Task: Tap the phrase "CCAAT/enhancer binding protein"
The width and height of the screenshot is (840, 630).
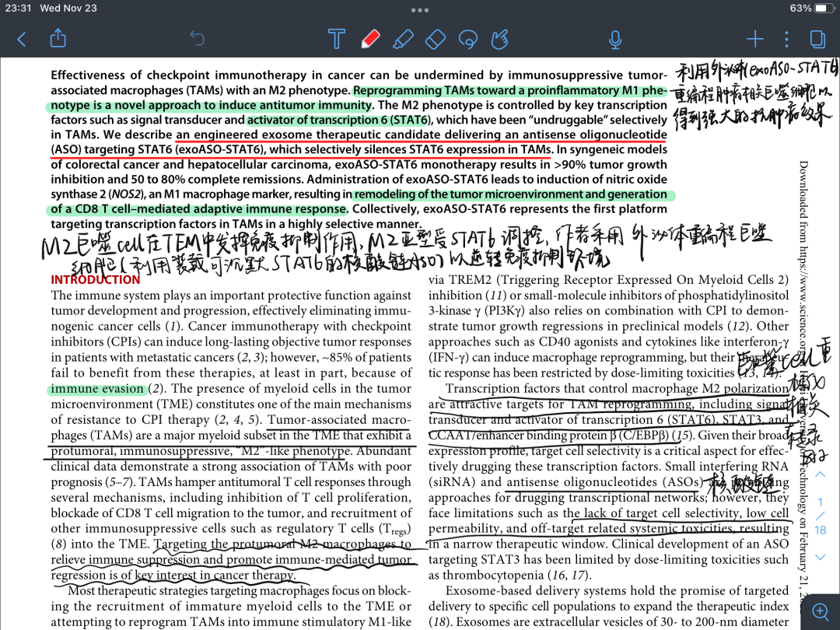Action: tap(517, 436)
